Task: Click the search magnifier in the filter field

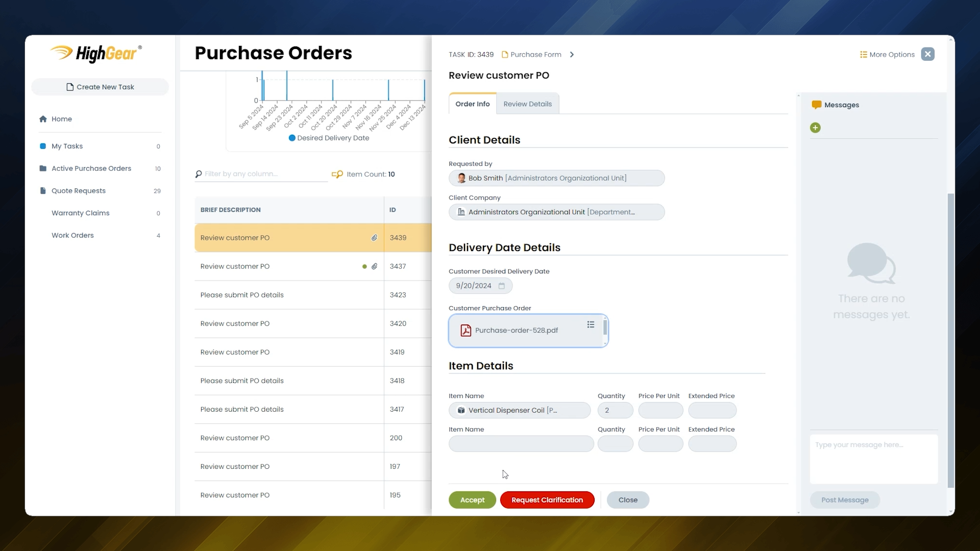Action: 199,173
